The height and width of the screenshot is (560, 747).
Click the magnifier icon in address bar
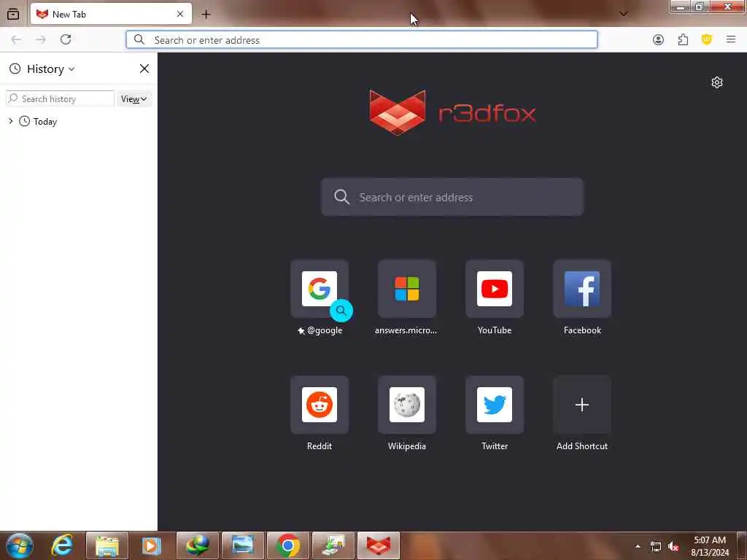coord(139,40)
